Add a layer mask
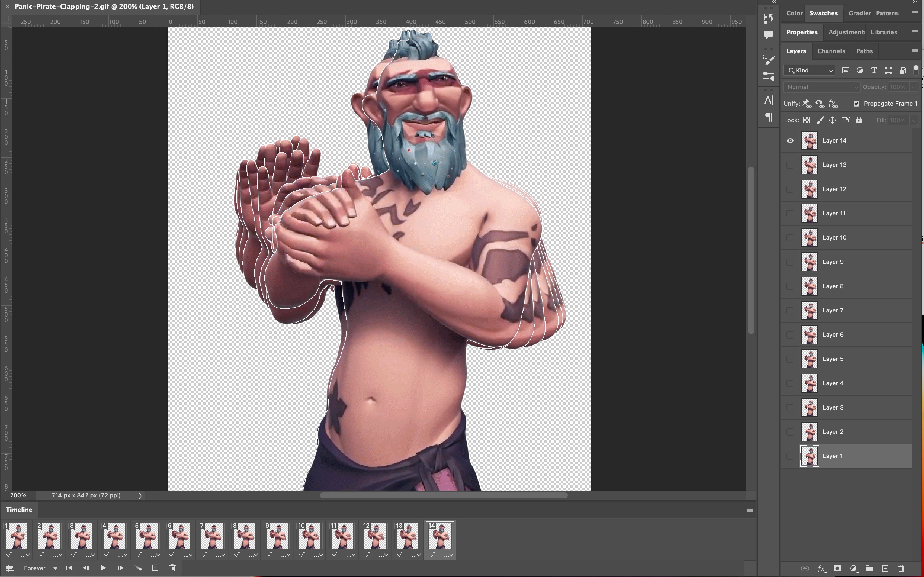Screen dimensions: 924x577 pos(837,568)
